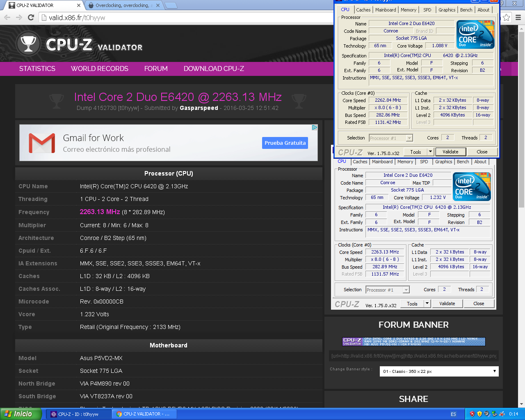Click the ES language indicator
525x420 pixels.
453,414
